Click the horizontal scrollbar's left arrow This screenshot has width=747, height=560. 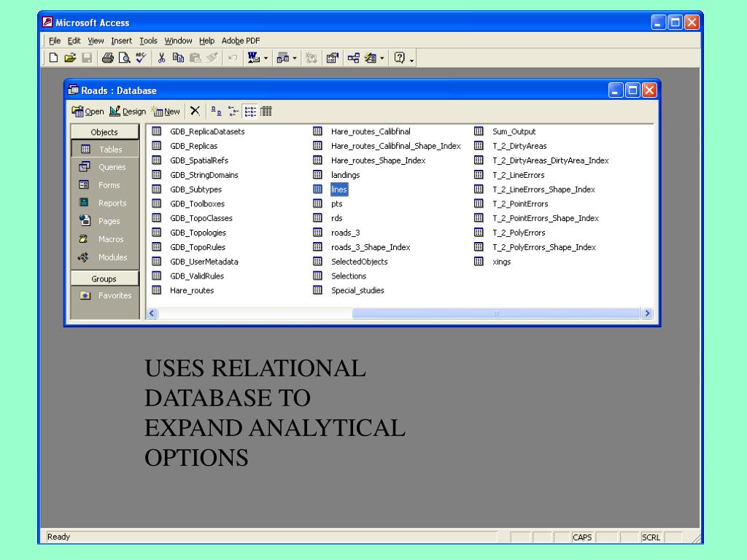[x=152, y=313]
